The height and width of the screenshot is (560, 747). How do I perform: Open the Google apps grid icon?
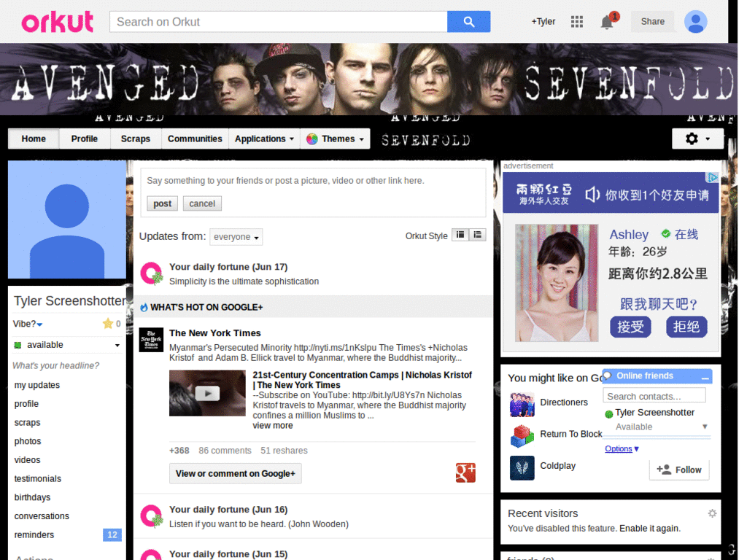coord(577,21)
